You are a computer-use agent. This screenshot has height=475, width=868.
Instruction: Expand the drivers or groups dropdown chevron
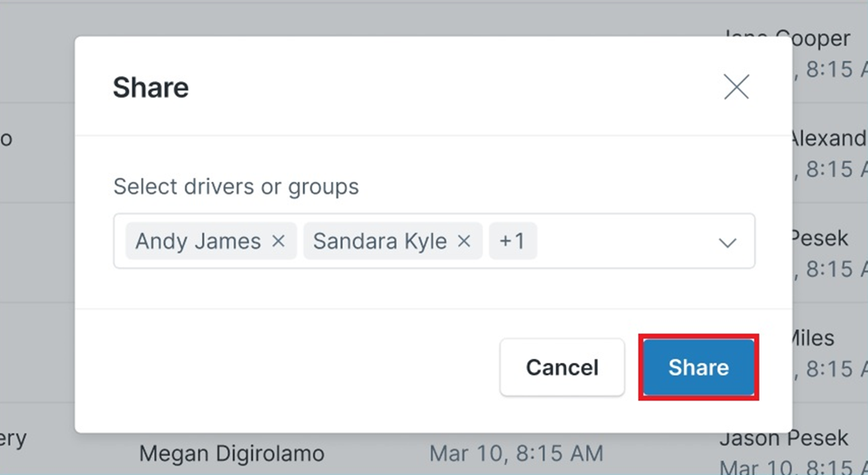(x=727, y=242)
